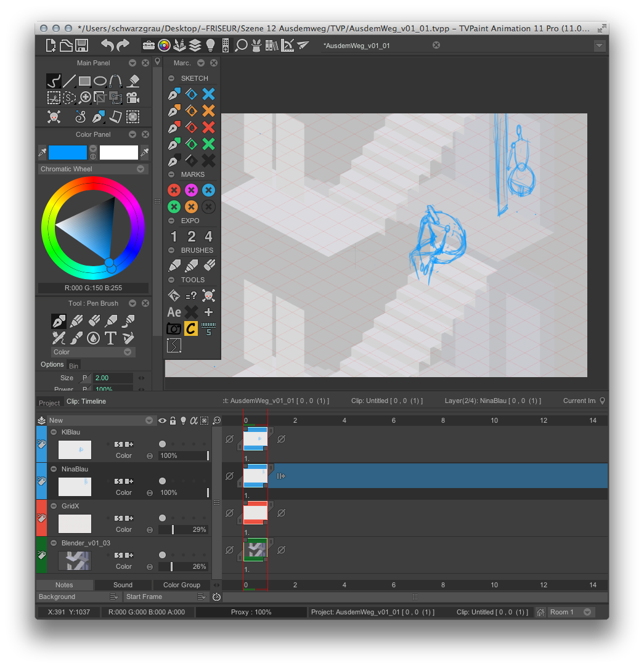This screenshot has height=668, width=644.
Task: Select the AusdemWeg_v01_01 project tab
Action: click(x=357, y=46)
